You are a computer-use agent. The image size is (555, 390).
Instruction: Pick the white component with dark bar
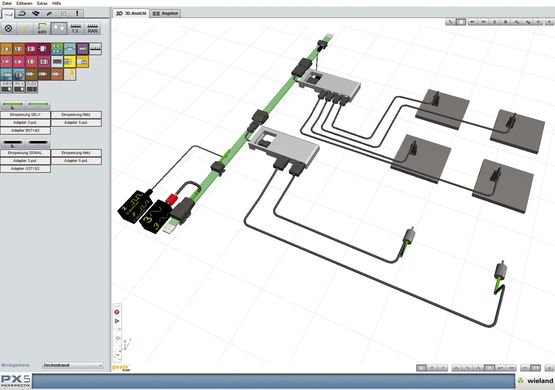pos(57,62)
